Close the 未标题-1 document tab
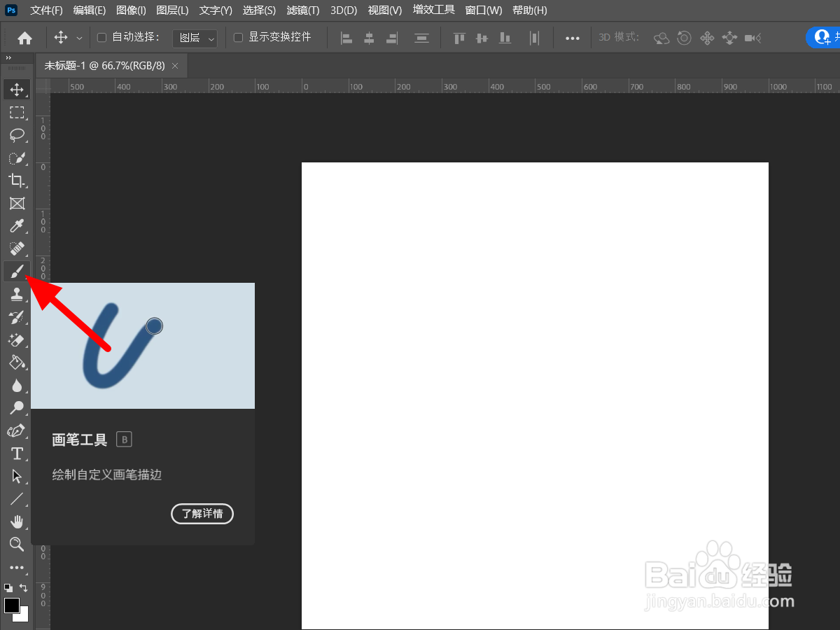The image size is (840, 630). (x=175, y=66)
